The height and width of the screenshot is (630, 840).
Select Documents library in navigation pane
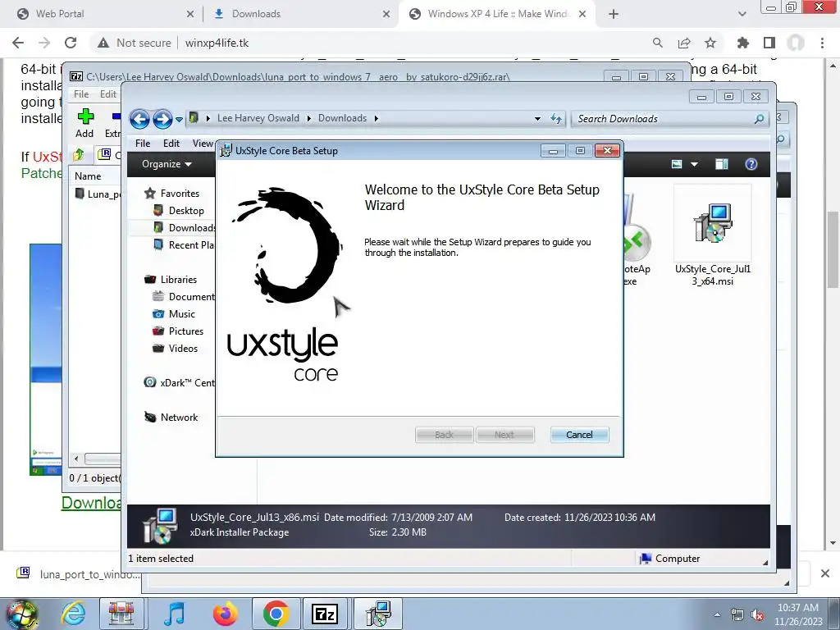184,297
